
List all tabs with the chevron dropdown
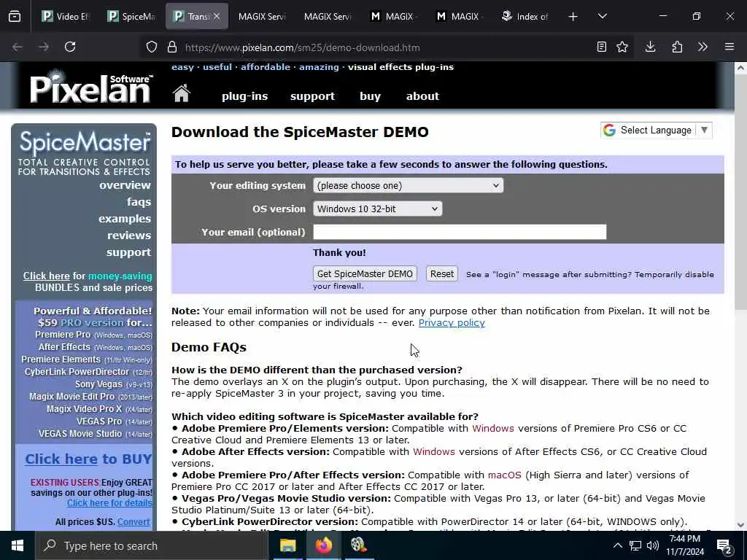pyautogui.click(x=602, y=16)
